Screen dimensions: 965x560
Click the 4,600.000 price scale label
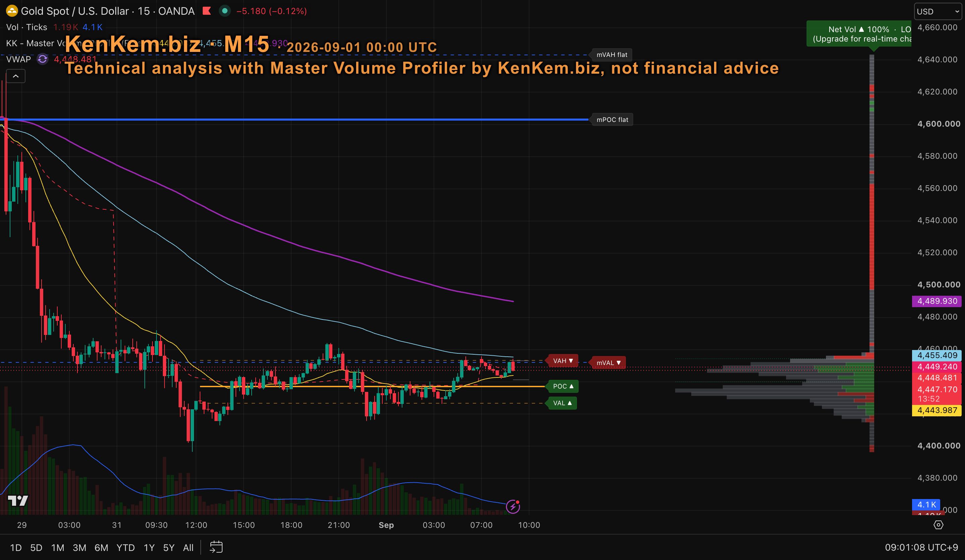[939, 124]
